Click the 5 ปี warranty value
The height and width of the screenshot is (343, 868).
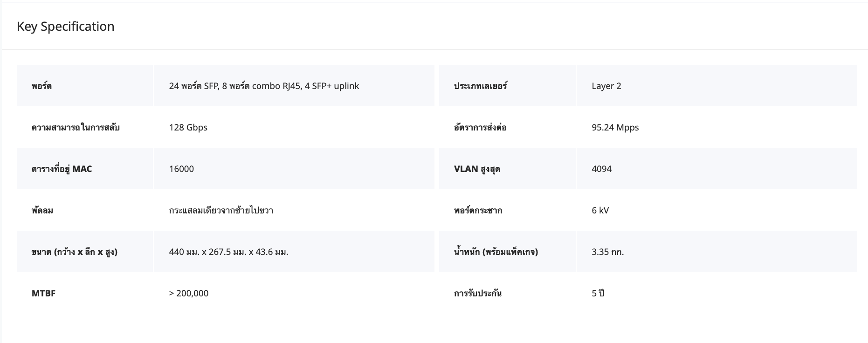click(598, 294)
